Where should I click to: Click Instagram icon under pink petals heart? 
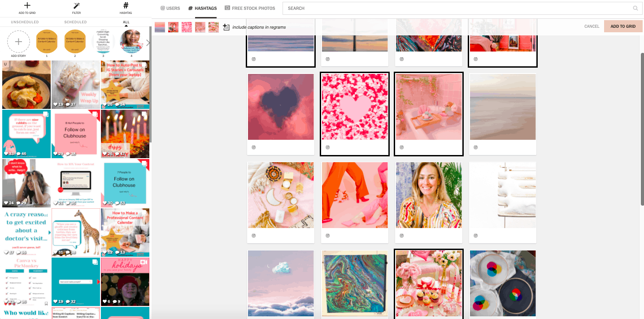coord(327,147)
